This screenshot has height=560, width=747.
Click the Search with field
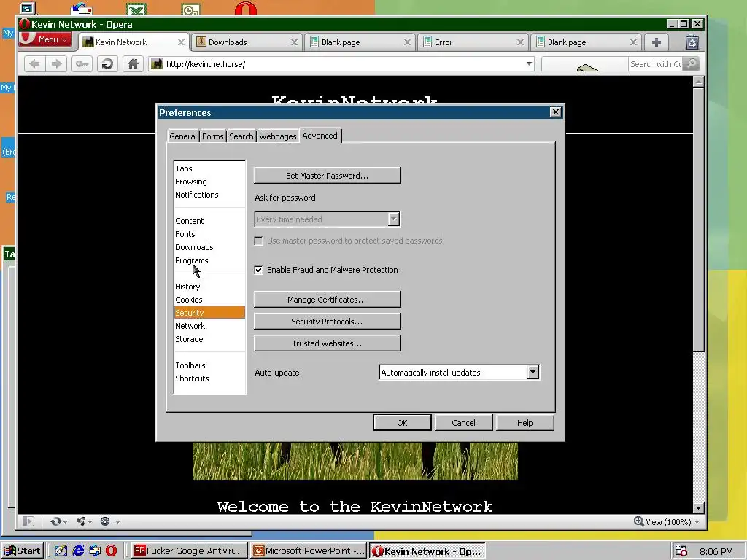(656, 64)
